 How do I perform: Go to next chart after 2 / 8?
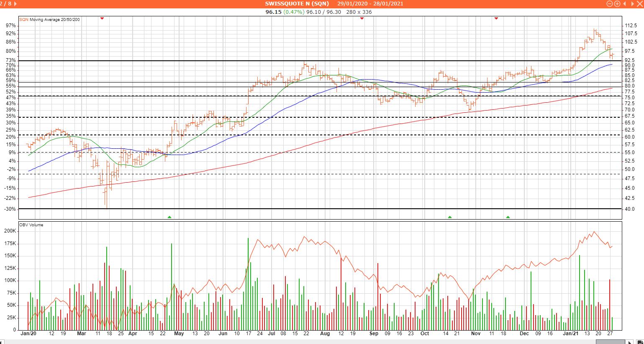point(15,4)
